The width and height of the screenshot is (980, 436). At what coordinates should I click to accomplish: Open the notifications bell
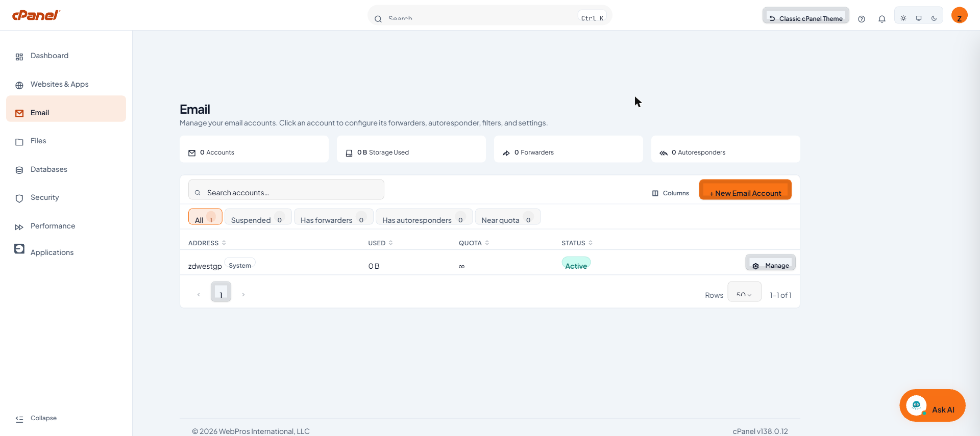coord(882,19)
